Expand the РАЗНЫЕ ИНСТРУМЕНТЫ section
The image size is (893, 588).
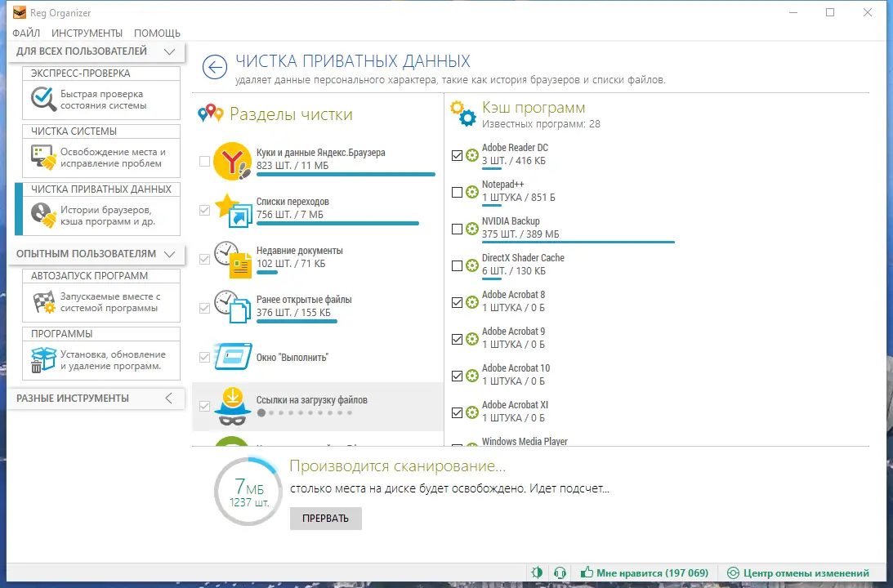click(168, 399)
